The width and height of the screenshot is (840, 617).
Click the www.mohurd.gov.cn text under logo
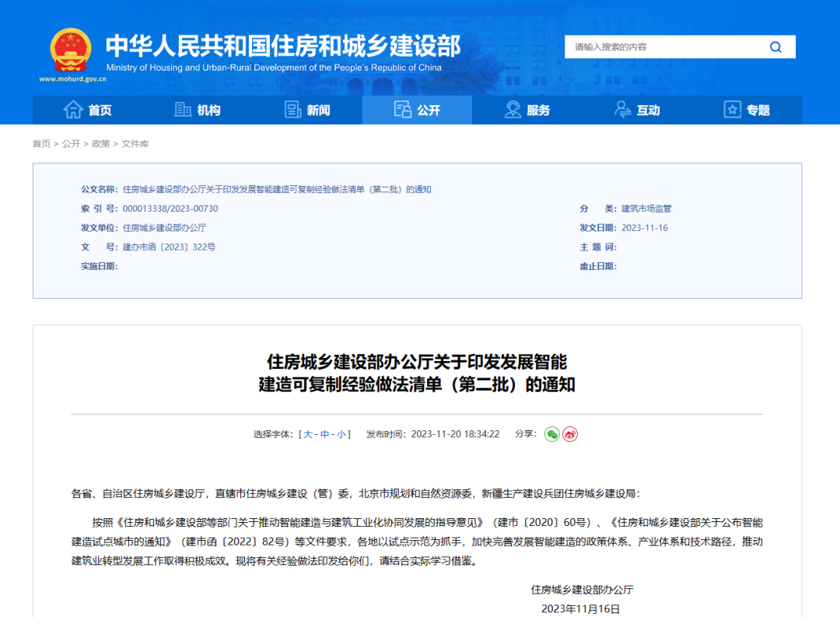[x=72, y=79]
